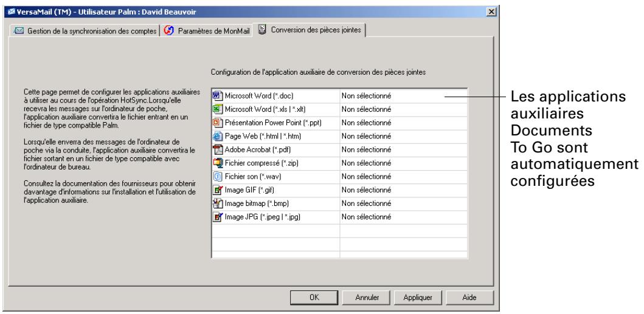
Task: Click the Adobe Acrobat PDF icon
Action: point(218,149)
